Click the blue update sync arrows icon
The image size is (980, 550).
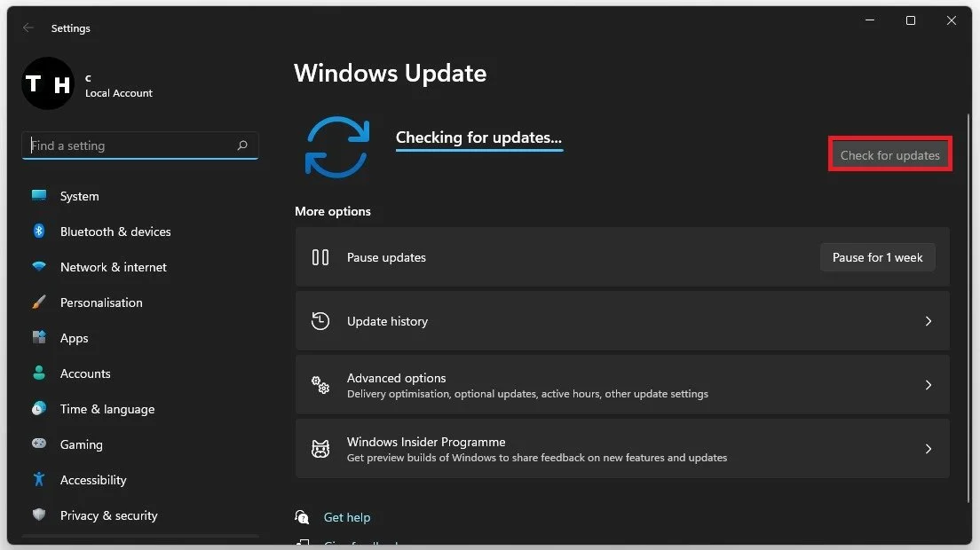click(x=337, y=146)
